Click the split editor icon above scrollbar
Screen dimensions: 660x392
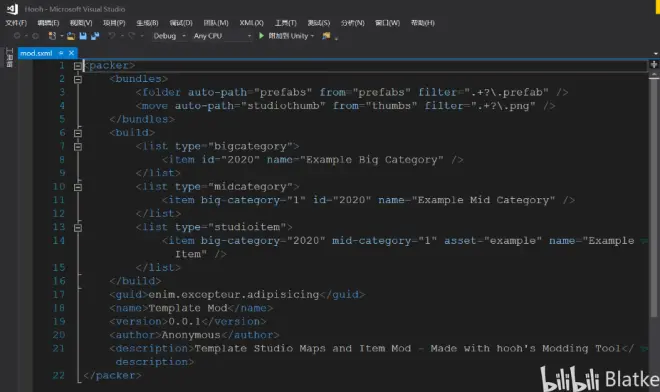[x=654, y=65]
